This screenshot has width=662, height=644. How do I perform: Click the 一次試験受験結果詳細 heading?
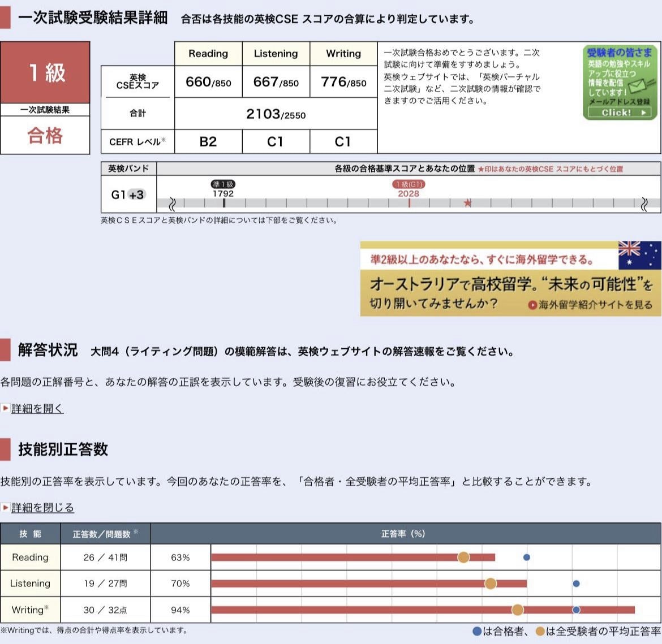point(93,18)
